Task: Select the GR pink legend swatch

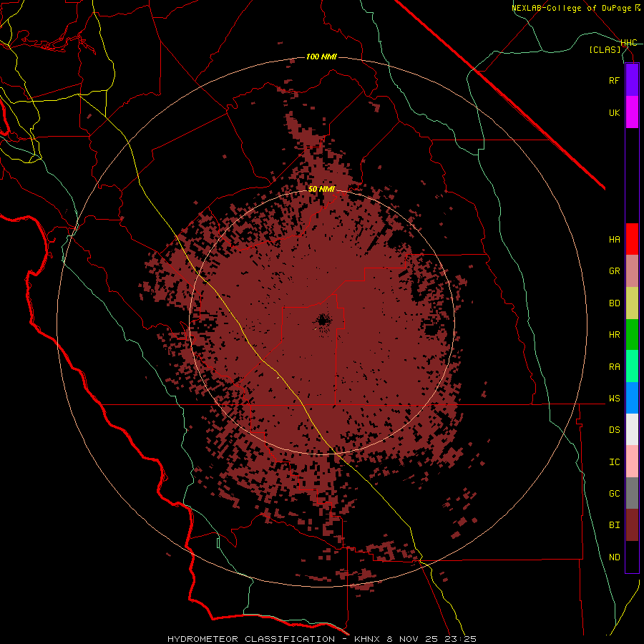Action: point(632,271)
